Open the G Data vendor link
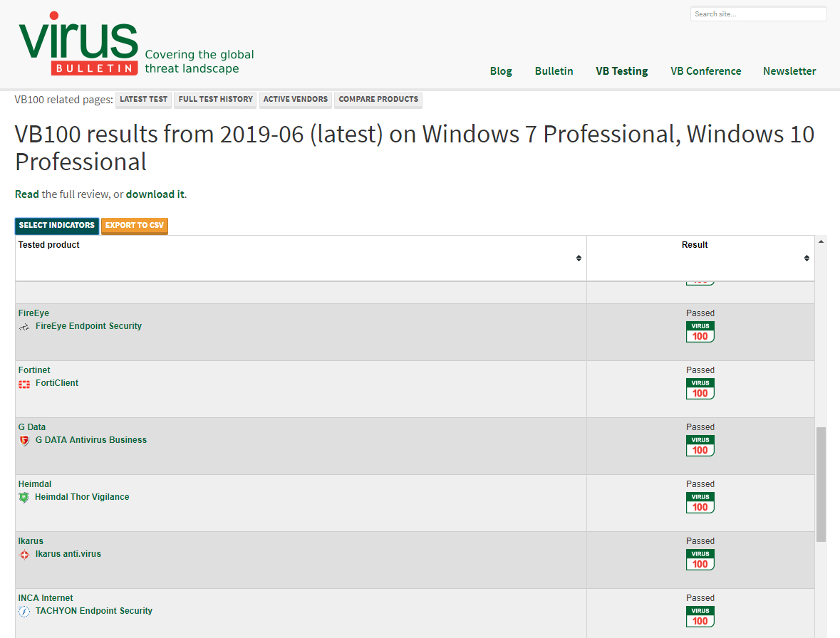This screenshot has height=638, width=840. (31, 427)
